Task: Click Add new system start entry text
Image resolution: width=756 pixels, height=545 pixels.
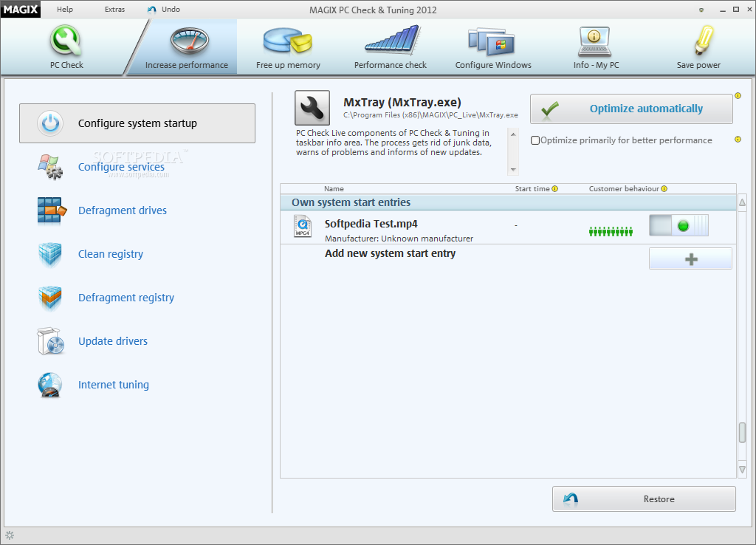Action: 390,253
